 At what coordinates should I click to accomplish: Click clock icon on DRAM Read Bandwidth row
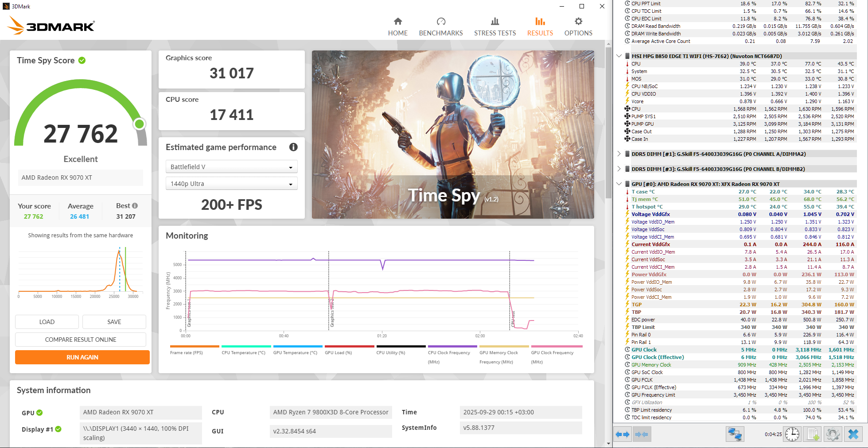[x=627, y=26]
